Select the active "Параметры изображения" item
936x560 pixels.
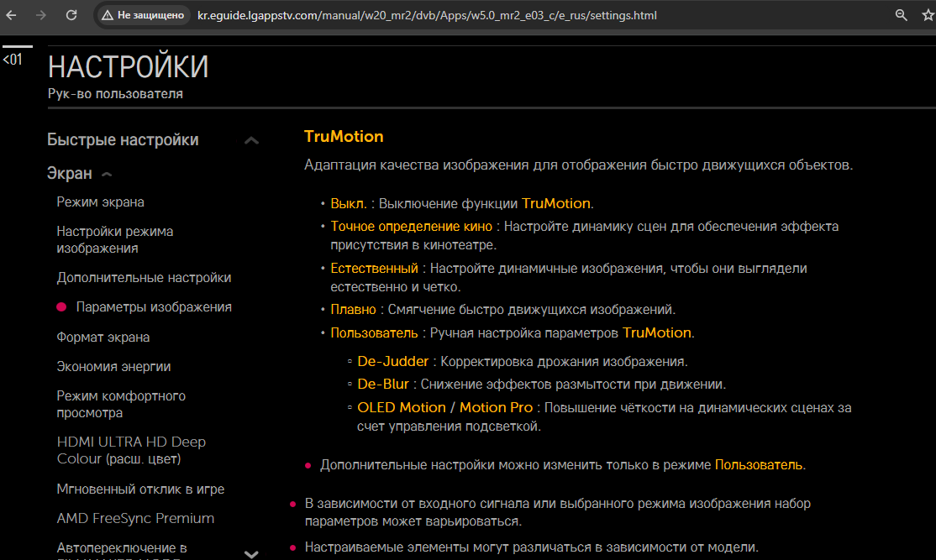tap(154, 307)
